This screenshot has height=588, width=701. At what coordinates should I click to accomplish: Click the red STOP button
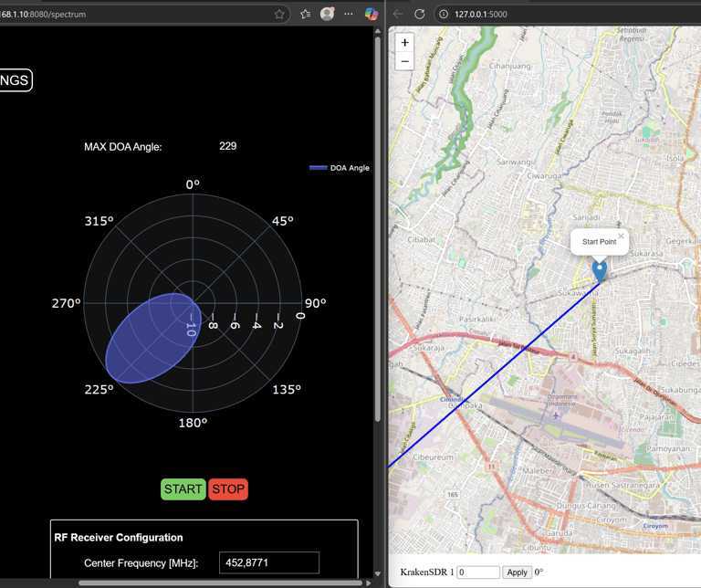pyautogui.click(x=228, y=489)
